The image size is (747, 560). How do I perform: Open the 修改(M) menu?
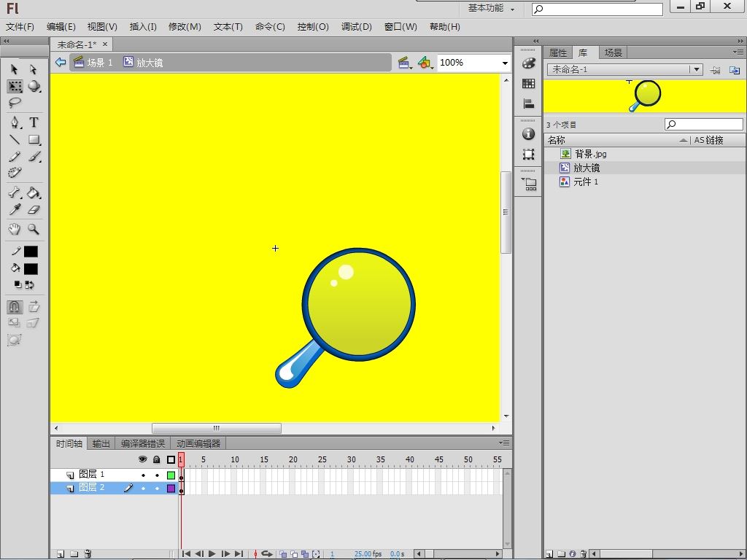[x=185, y=27]
